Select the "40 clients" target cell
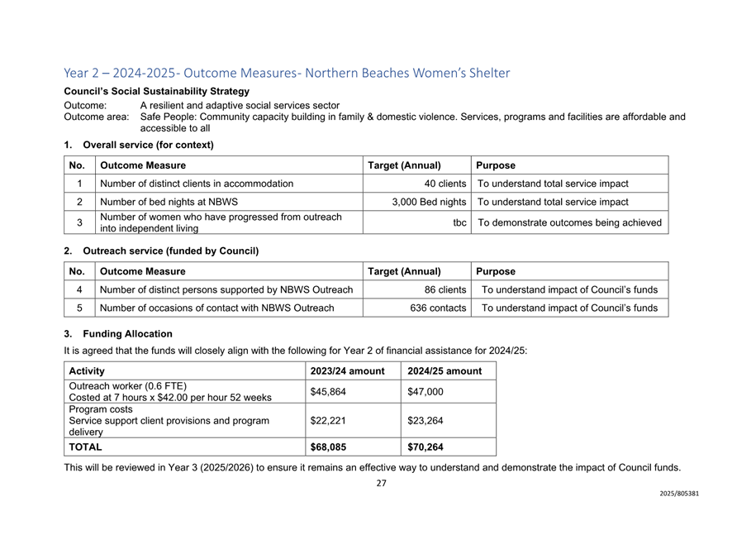756x535 pixels. click(x=445, y=184)
